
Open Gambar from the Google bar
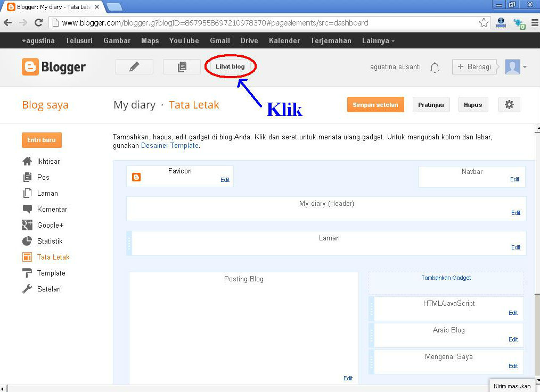pos(117,40)
